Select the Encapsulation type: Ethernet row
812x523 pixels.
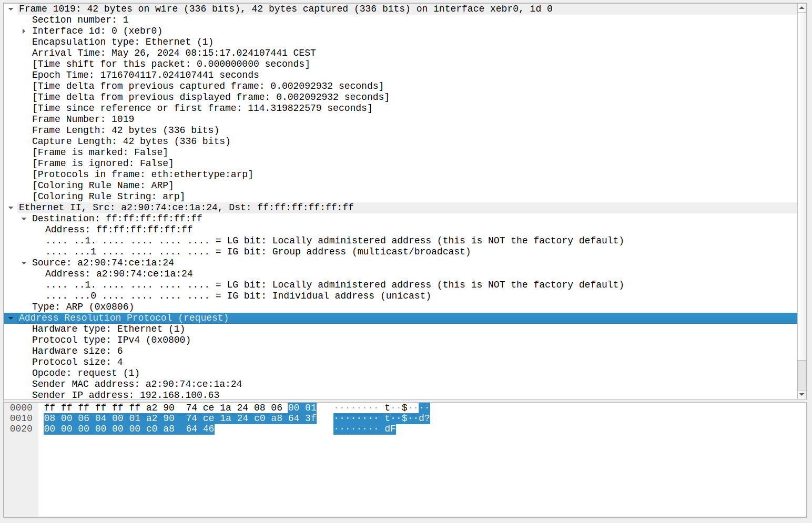point(123,42)
